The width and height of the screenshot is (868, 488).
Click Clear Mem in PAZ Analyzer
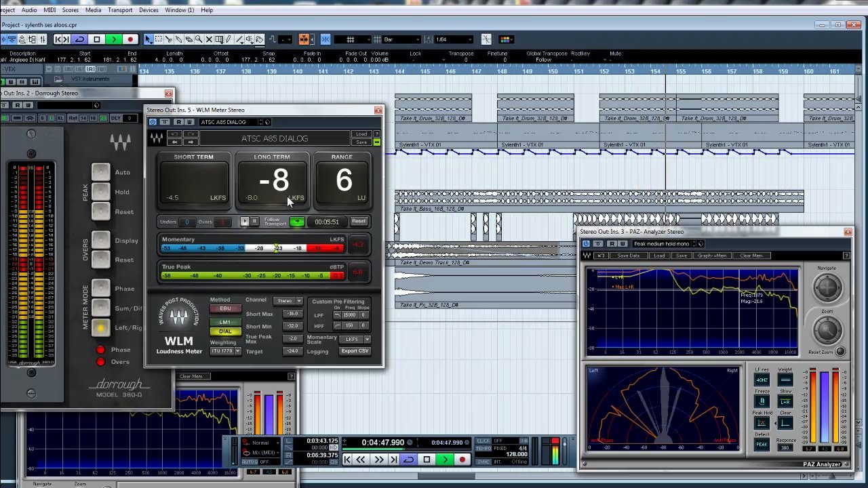click(751, 256)
